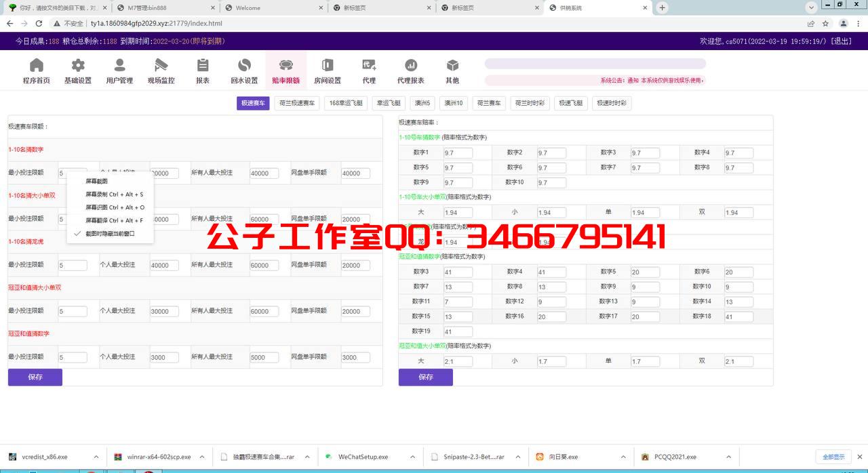Choose 屏幕识图 Ctrl+Alt+O menu item
This screenshot has width=868, height=473.
point(110,207)
